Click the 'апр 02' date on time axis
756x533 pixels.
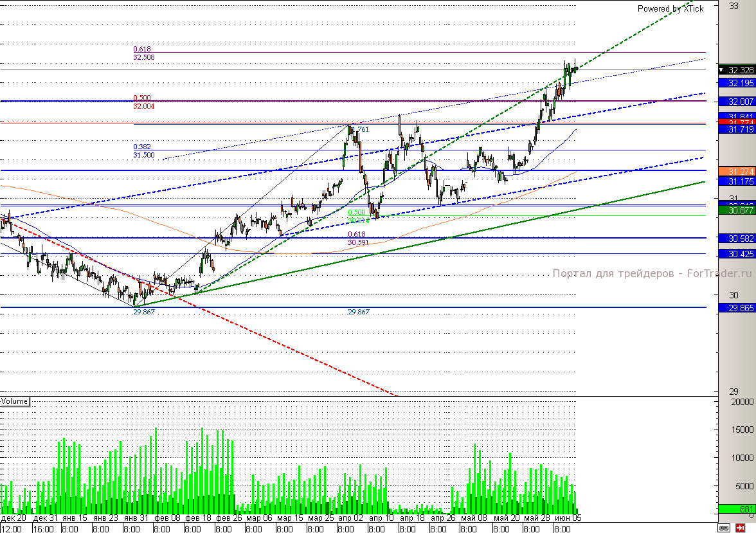pyautogui.click(x=350, y=518)
